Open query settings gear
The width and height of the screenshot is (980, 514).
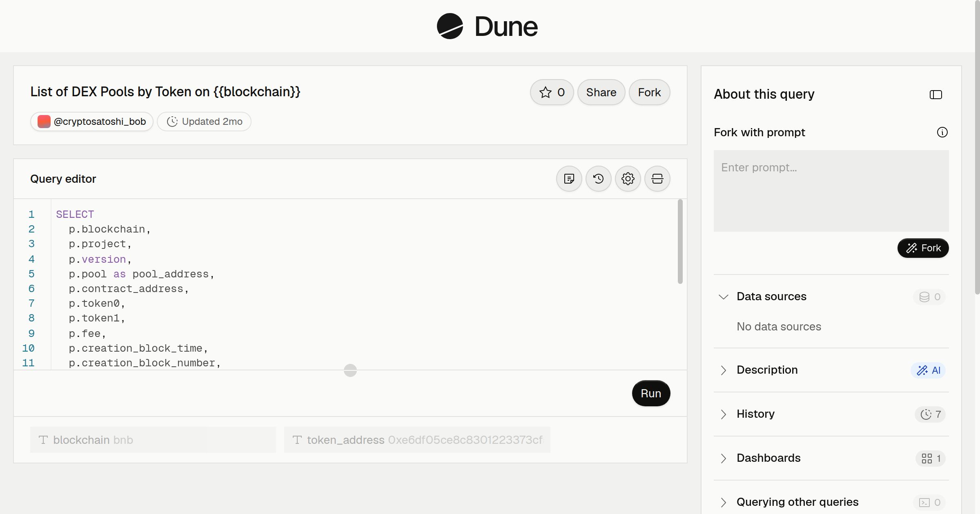628,179
